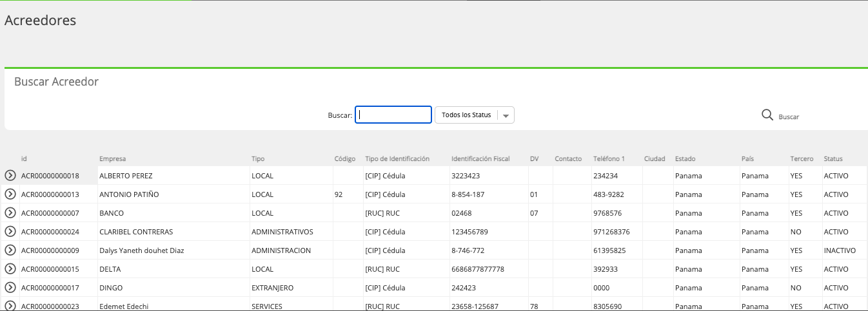Click the Buscar text field
Image resolution: width=868 pixels, height=311 pixels.
[x=393, y=115]
